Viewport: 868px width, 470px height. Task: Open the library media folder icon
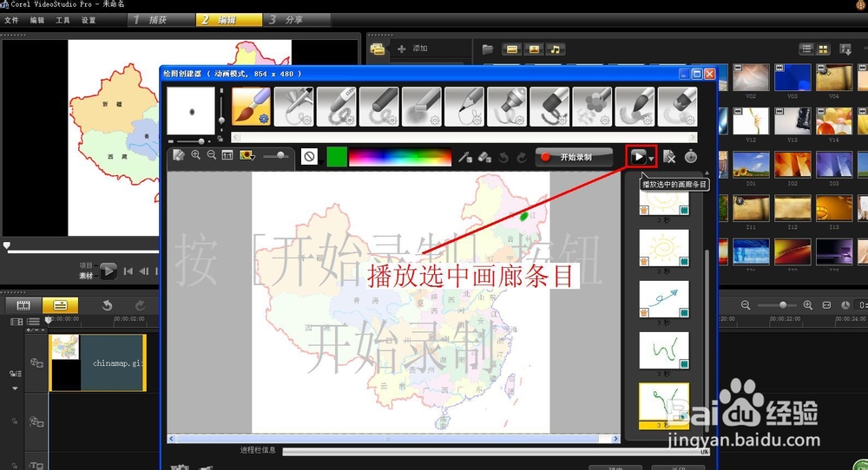(488, 49)
